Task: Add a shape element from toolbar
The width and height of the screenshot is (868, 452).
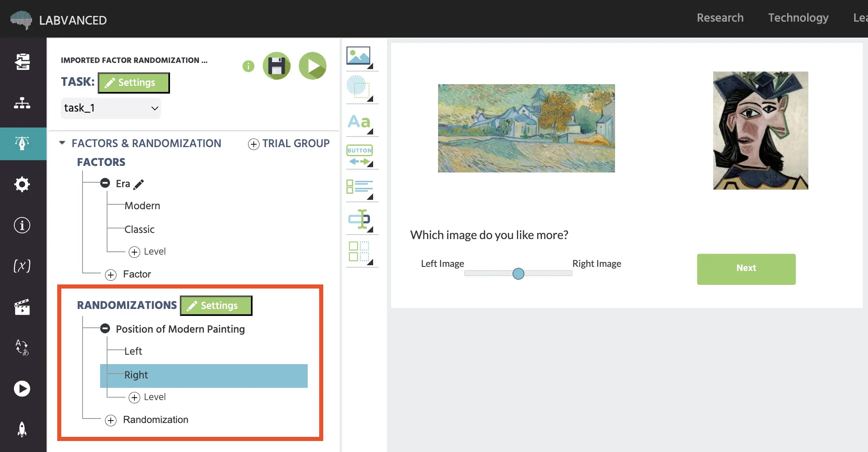Action: 360,88
